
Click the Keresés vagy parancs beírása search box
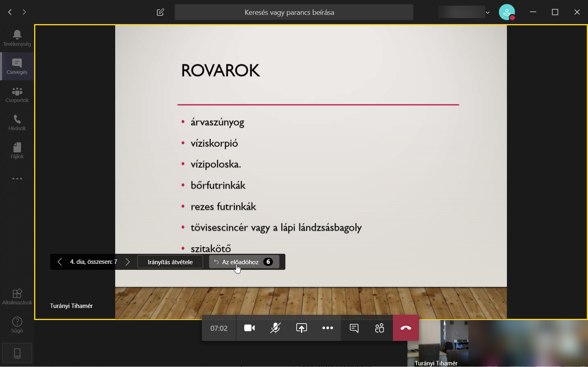(294, 12)
